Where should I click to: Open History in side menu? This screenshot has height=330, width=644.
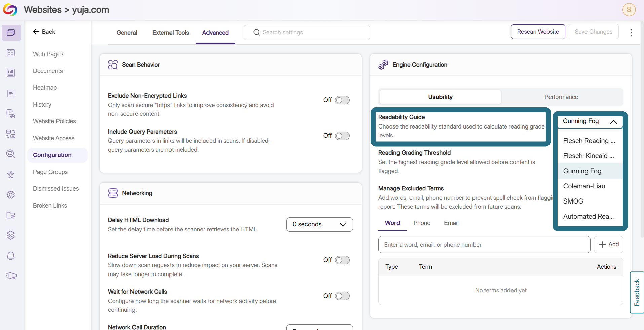42,105
